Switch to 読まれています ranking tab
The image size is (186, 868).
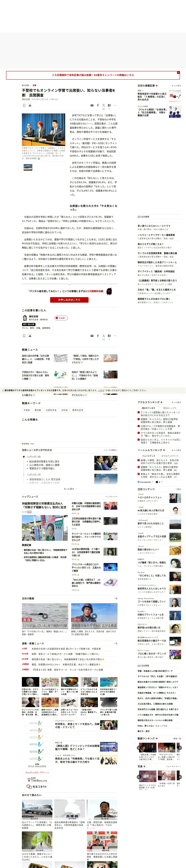point(148,408)
